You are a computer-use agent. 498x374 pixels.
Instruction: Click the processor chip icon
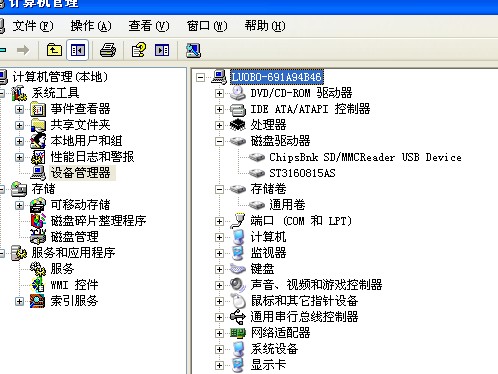(x=238, y=125)
